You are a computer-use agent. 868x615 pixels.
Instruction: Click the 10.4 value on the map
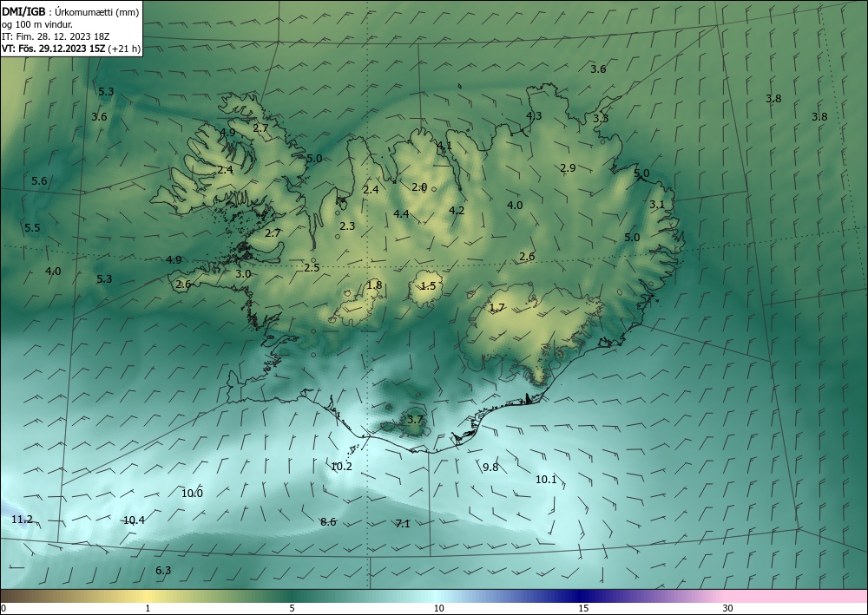coord(134,520)
